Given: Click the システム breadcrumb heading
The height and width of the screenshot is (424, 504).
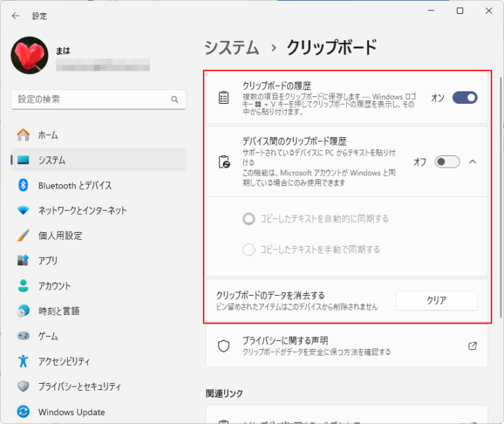Looking at the screenshot, I should (x=231, y=48).
